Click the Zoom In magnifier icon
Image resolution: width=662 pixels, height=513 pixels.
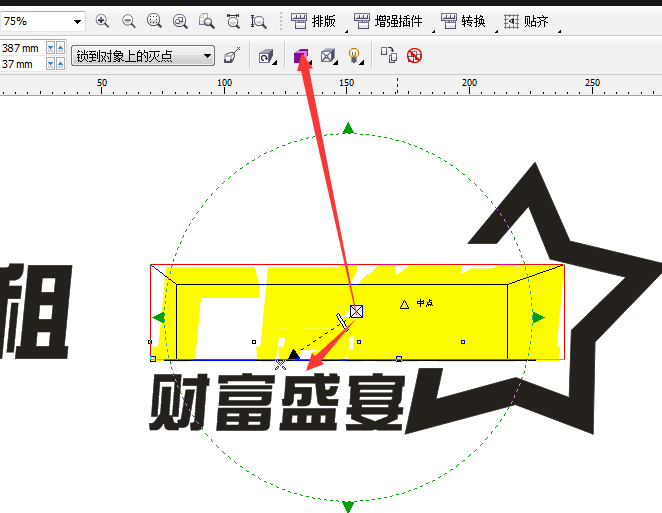point(102,21)
